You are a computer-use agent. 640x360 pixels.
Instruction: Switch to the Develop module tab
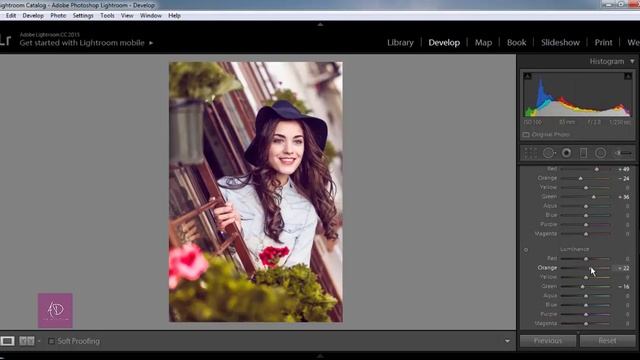(444, 42)
